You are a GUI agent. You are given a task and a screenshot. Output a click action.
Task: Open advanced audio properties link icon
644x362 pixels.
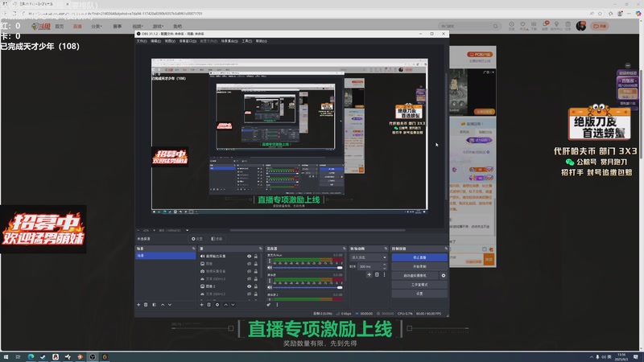(x=269, y=305)
